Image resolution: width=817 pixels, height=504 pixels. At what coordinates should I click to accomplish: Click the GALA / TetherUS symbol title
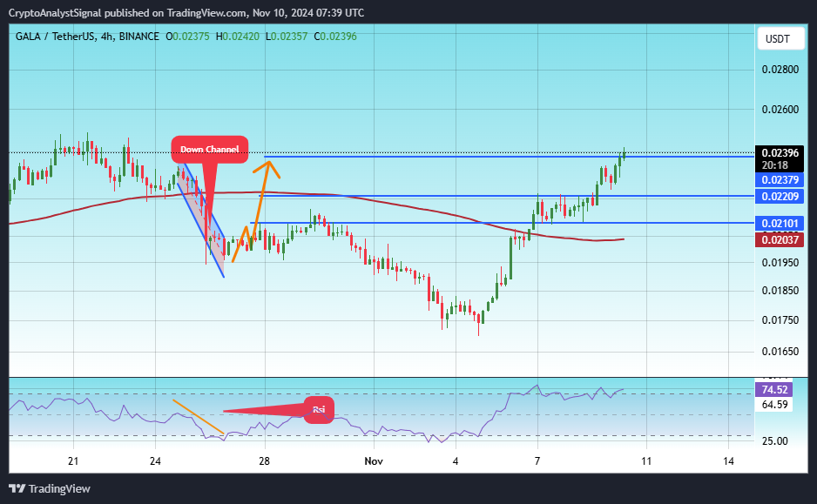(55, 37)
